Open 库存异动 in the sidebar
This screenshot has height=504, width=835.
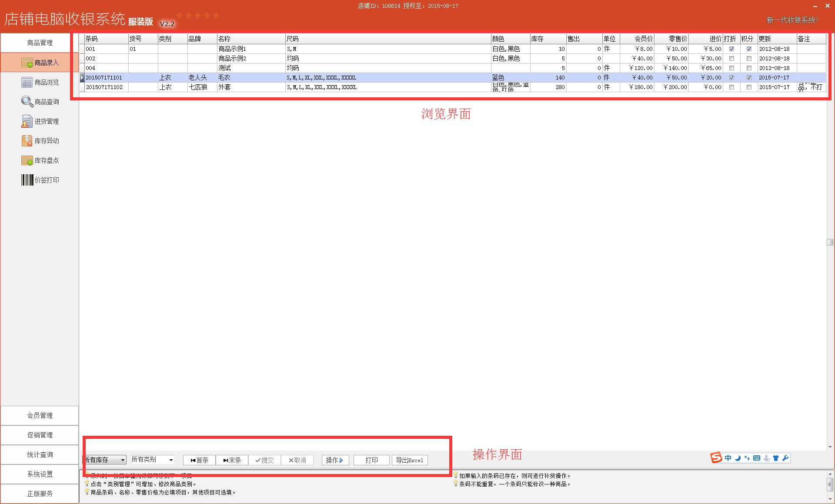[40, 141]
